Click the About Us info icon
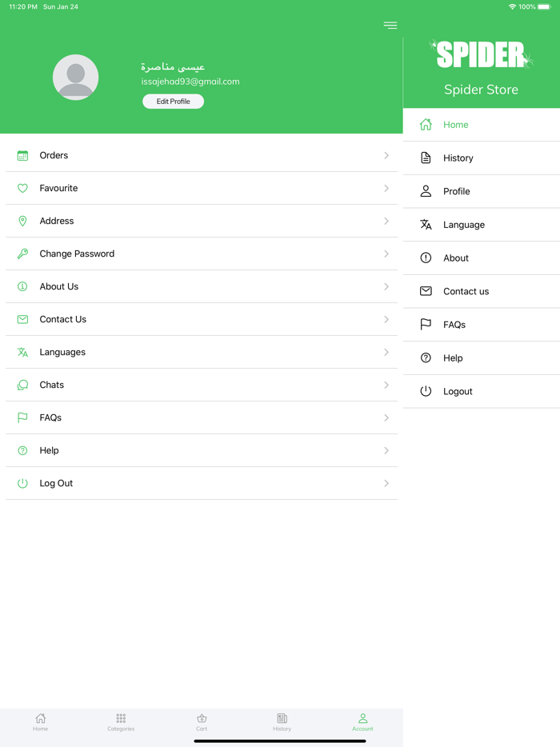 click(x=22, y=286)
